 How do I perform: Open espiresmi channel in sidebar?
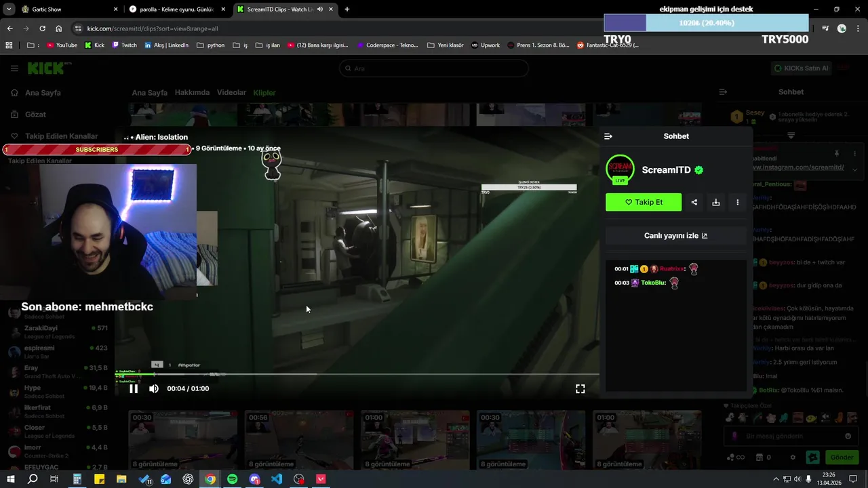point(57,352)
